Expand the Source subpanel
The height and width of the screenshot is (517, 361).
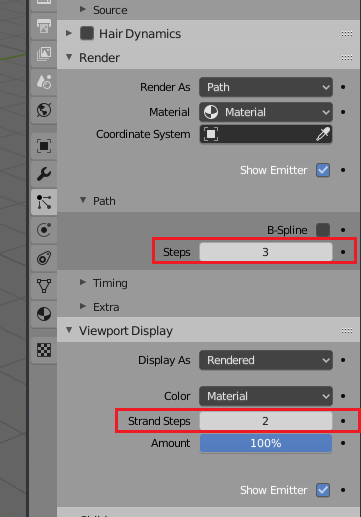(83, 9)
